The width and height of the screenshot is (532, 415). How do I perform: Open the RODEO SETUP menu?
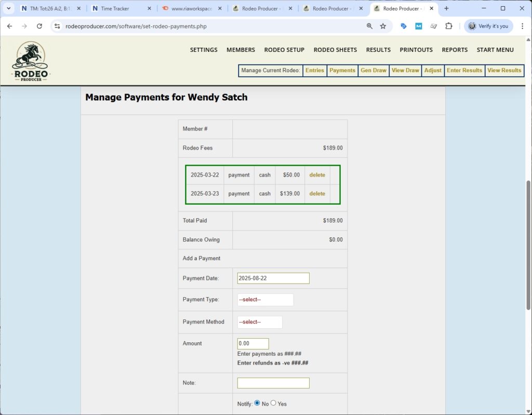pos(284,50)
